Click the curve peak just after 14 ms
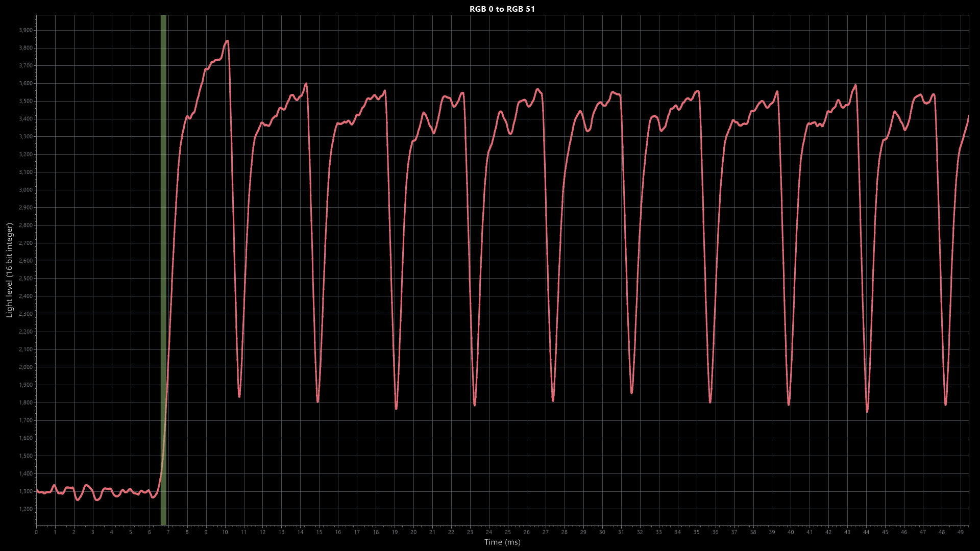Image resolution: width=980 pixels, height=551 pixels. [x=306, y=84]
